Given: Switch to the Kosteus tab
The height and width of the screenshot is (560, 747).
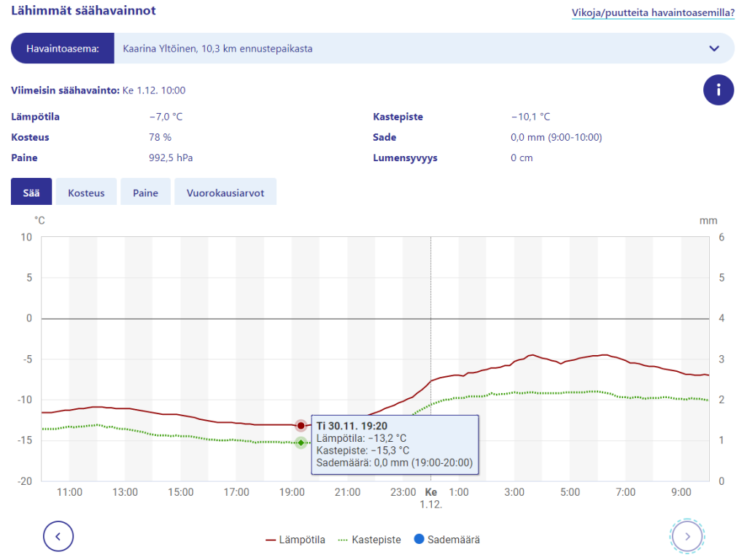Looking at the screenshot, I should (x=86, y=193).
